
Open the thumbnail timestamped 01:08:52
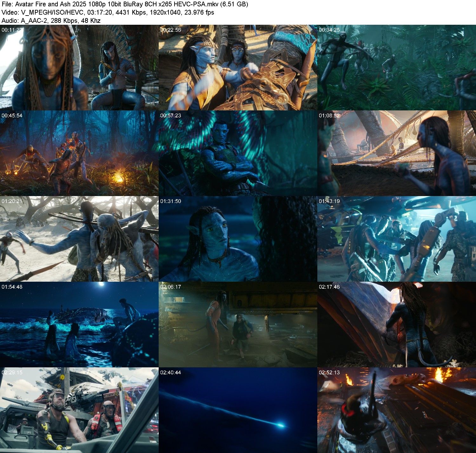click(x=397, y=153)
